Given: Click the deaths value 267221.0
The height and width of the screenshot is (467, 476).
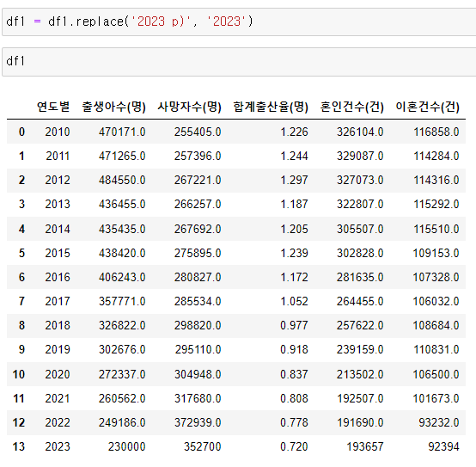Looking at the screenshot, I should coord(198,180).
